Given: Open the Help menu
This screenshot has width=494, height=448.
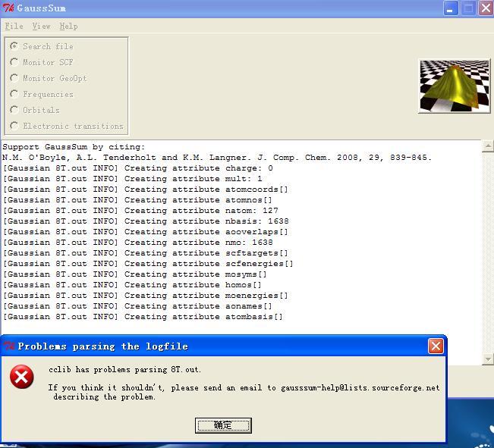Looking at the screenshot, I should (68, 26).
